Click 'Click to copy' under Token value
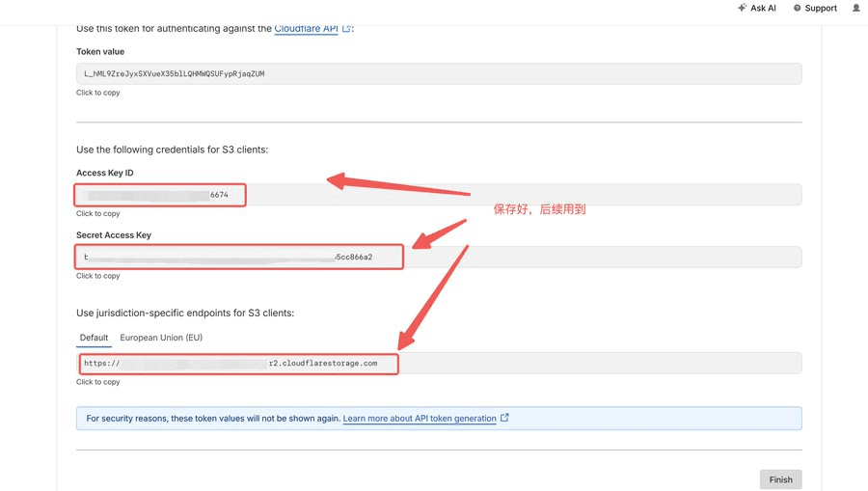Viewport: 868px width, 491px height. 98,93
